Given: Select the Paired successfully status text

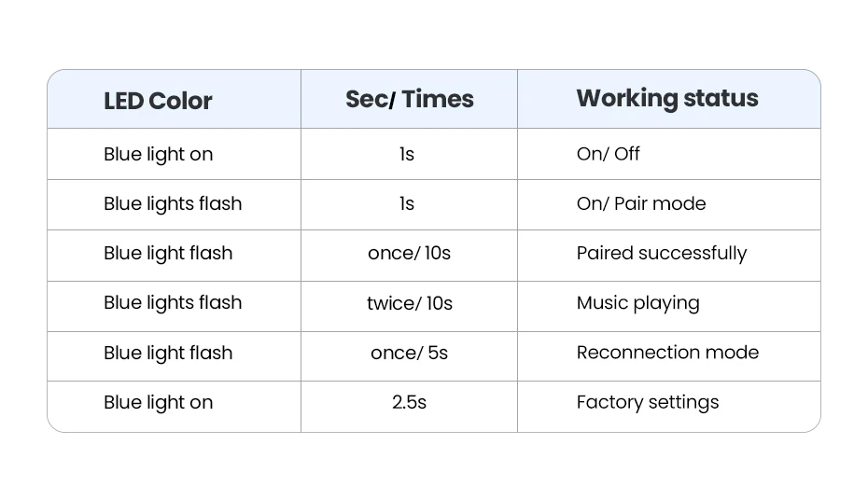Looking at the screenshot, I should (661, 253).
